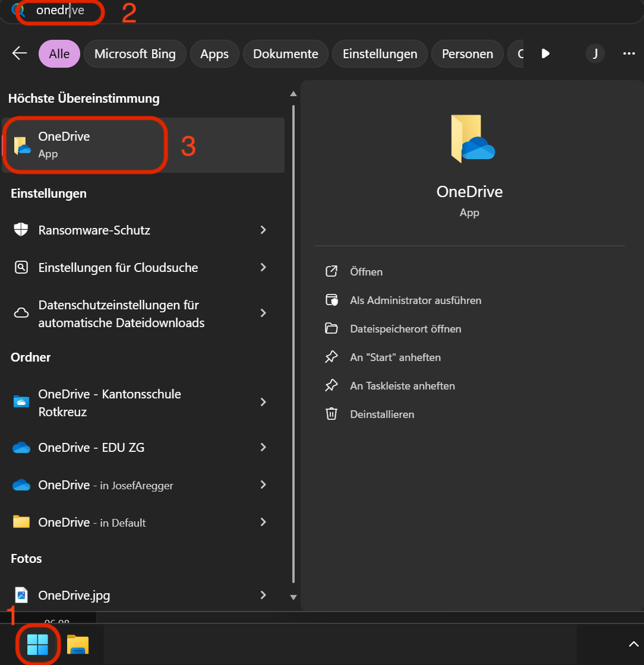Open File Explorer from the taskbar
This screenshot has width=644, height=665.
click(78, 645)
